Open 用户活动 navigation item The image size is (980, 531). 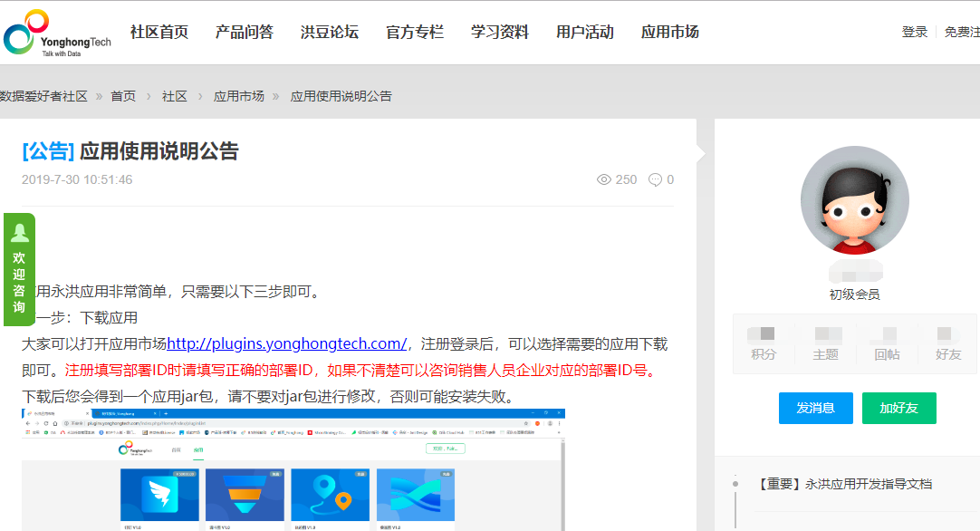coord(585,33)
